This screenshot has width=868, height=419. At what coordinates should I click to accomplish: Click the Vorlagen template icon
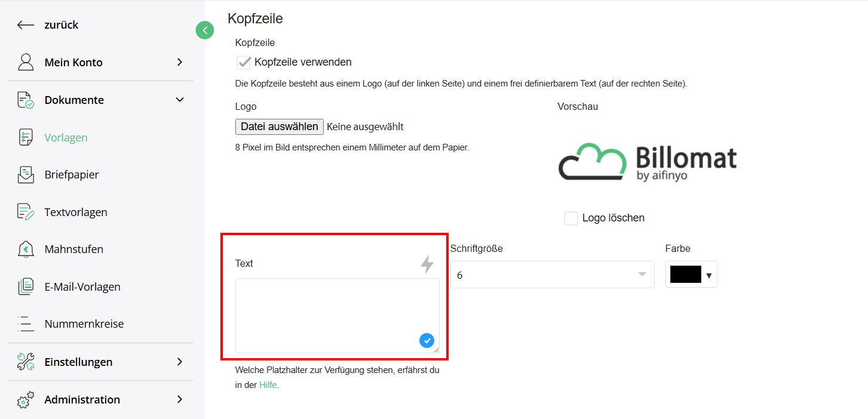pos(26,137)
